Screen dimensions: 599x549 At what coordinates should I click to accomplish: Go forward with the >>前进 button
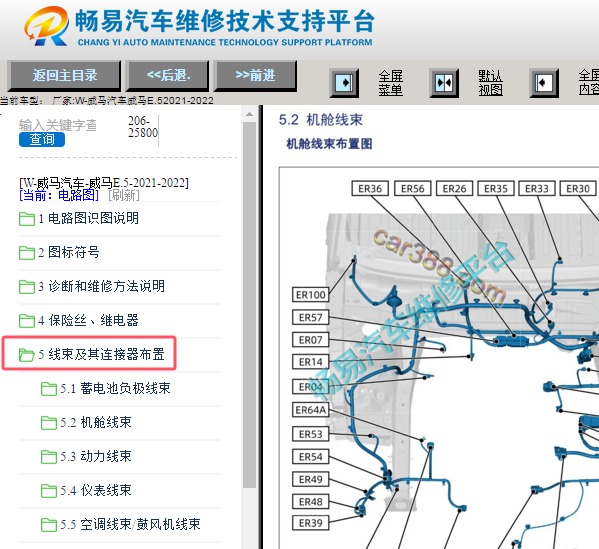255,75
